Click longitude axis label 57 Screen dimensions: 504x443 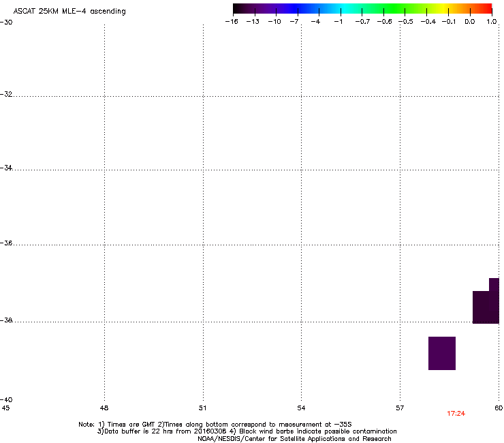400,408
